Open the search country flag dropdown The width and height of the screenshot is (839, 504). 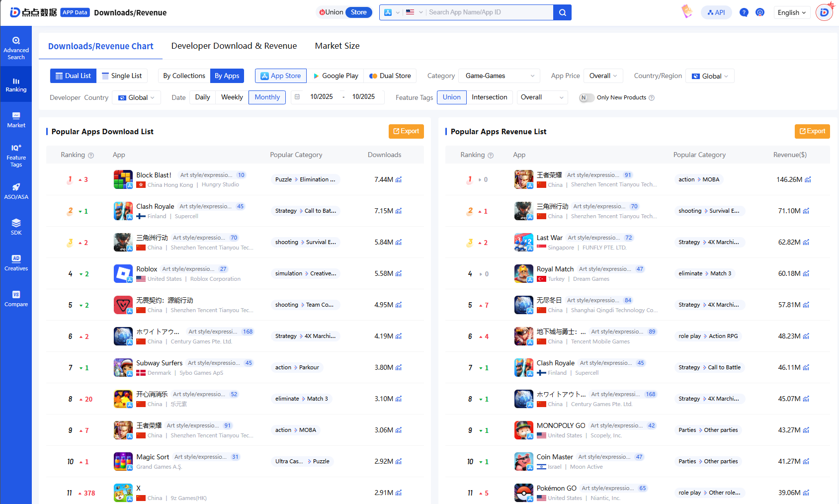(414, 12)
